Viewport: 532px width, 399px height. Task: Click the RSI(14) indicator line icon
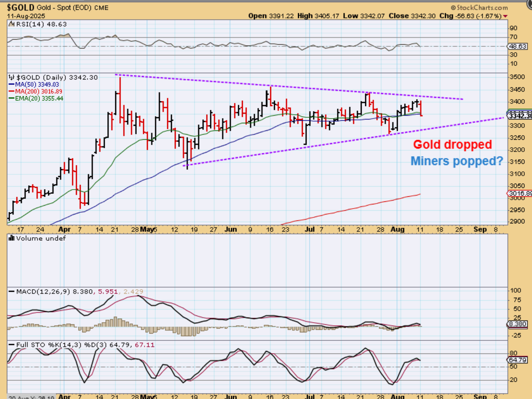tap(11, 24)
